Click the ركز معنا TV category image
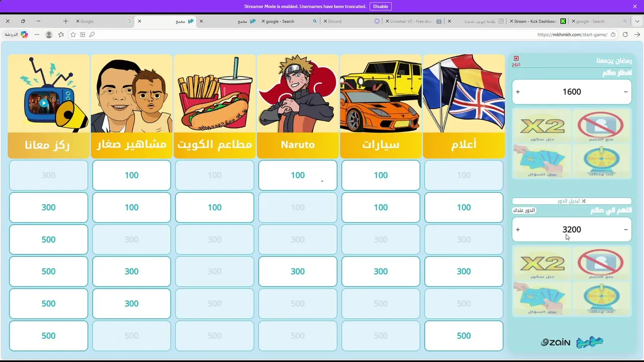The image size is (644, 362). tap(48, 94)
